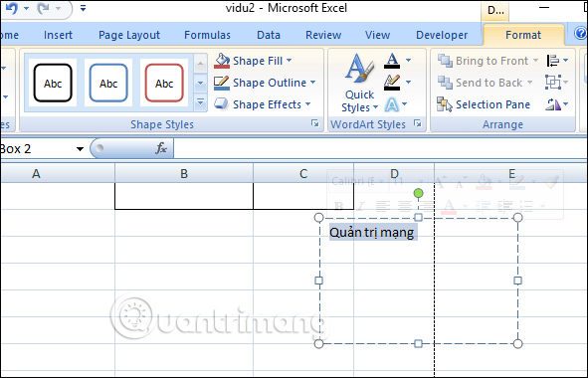
Task: Apply the black outline Abc shape style
Action: [x=53, y=83]
